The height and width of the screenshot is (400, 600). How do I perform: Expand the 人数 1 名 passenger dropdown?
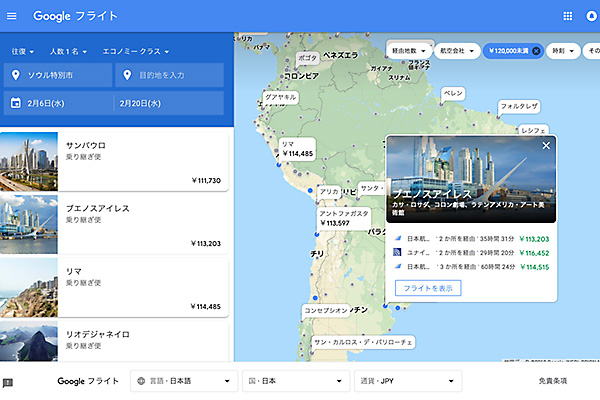(68, 51)
